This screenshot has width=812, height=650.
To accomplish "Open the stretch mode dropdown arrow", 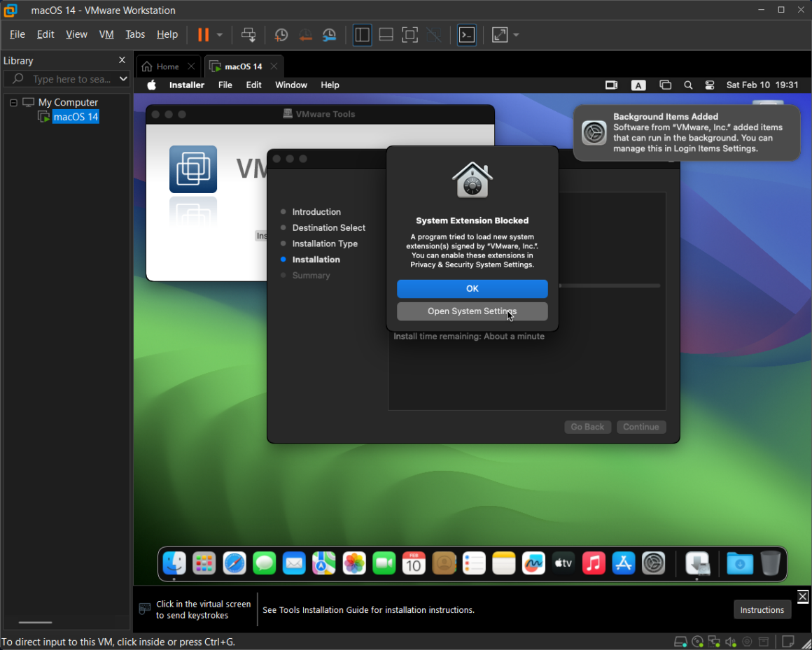I will tap(516, 35).
